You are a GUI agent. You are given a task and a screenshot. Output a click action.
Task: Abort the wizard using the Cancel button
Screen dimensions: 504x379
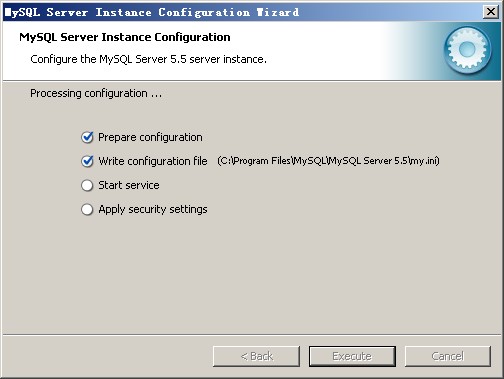(448, 356)
